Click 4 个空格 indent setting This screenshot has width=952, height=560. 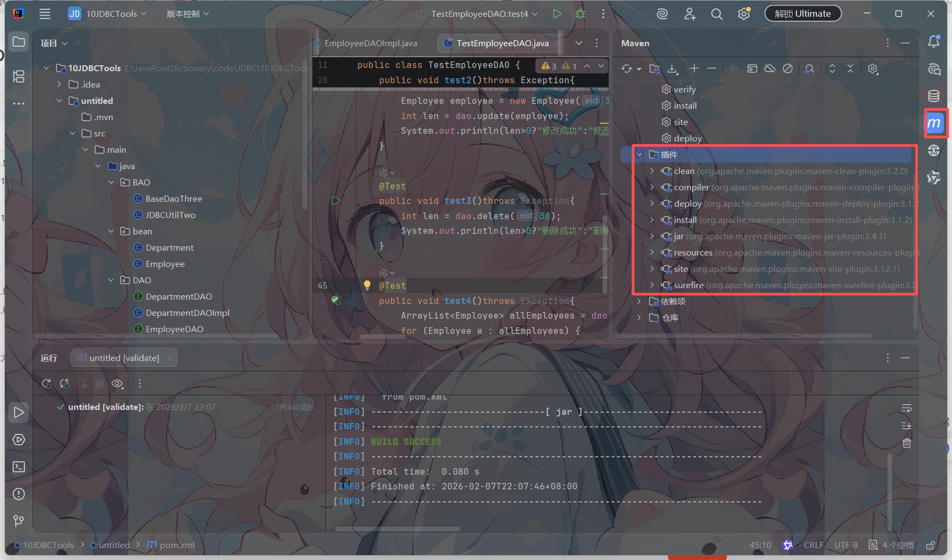[x=898, y=545]
